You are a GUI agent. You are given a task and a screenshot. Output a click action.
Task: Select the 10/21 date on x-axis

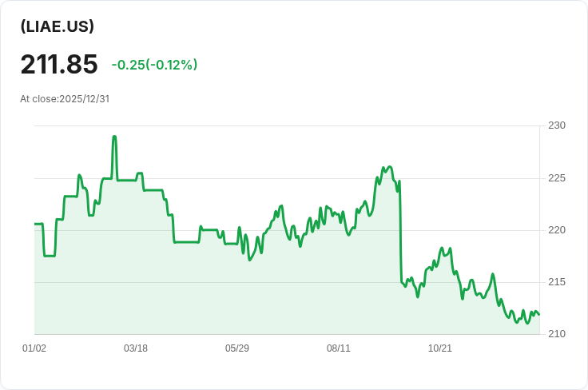pos(440,348)
